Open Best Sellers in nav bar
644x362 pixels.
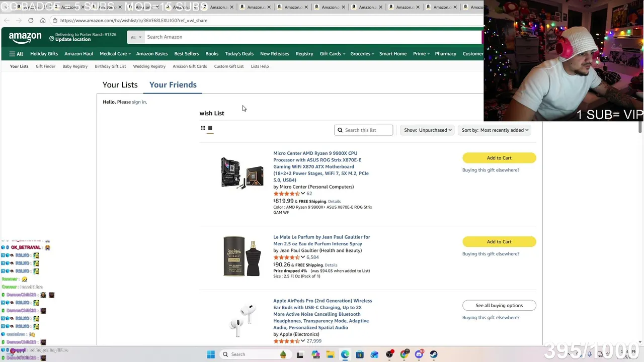point(187,54)
